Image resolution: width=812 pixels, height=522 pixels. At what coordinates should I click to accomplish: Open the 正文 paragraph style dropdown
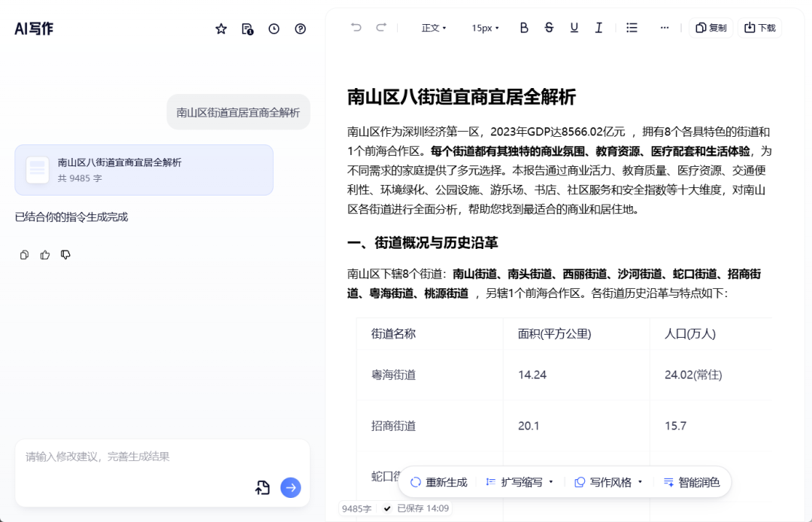click(x=434, y=28)
